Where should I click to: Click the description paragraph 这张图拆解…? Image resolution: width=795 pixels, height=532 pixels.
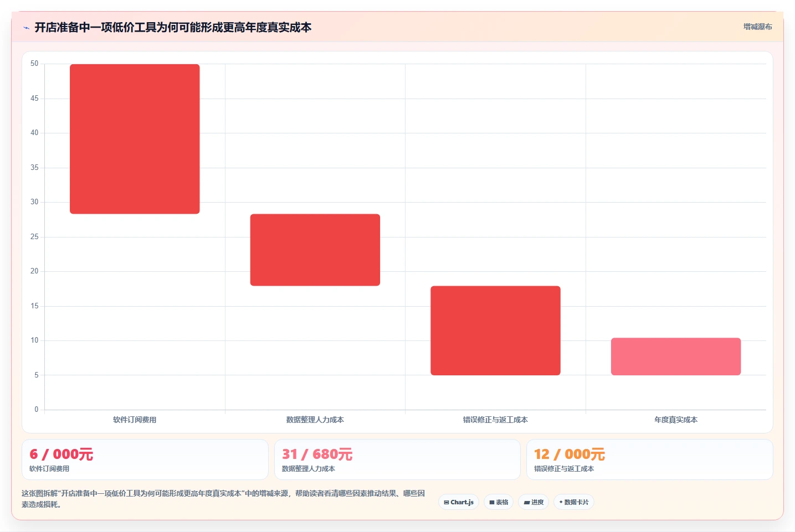coord(223,499)
